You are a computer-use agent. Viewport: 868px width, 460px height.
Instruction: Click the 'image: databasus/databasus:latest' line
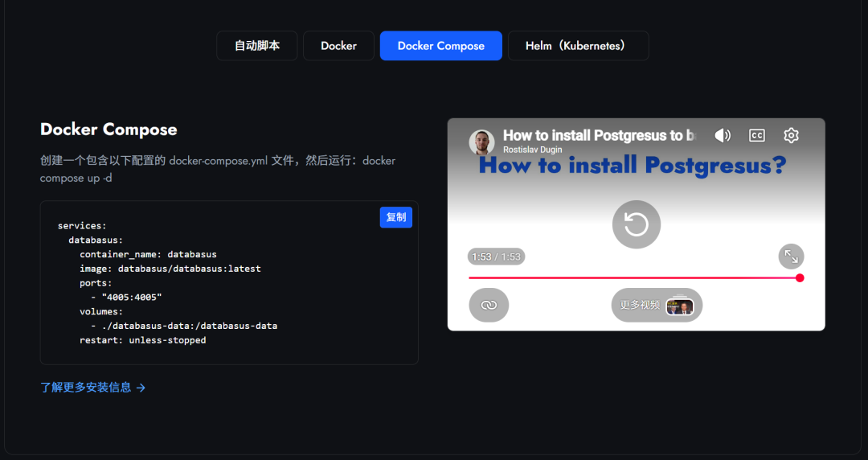170,269
